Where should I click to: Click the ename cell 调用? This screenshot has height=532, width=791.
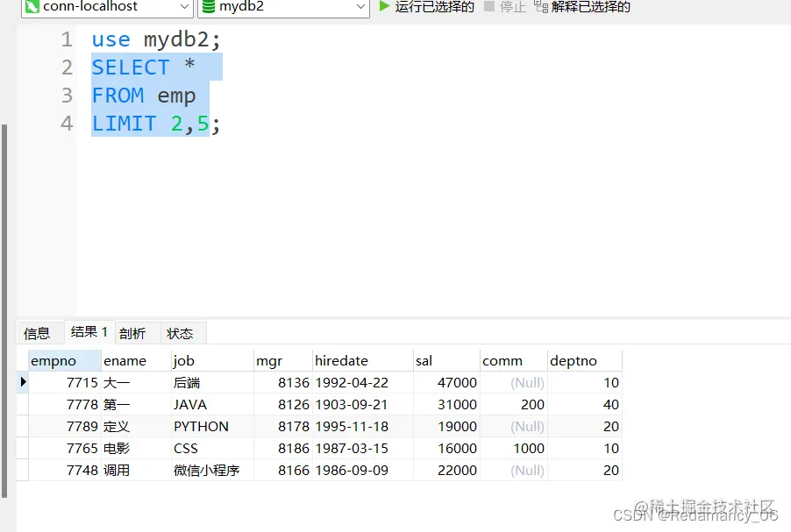136,470
